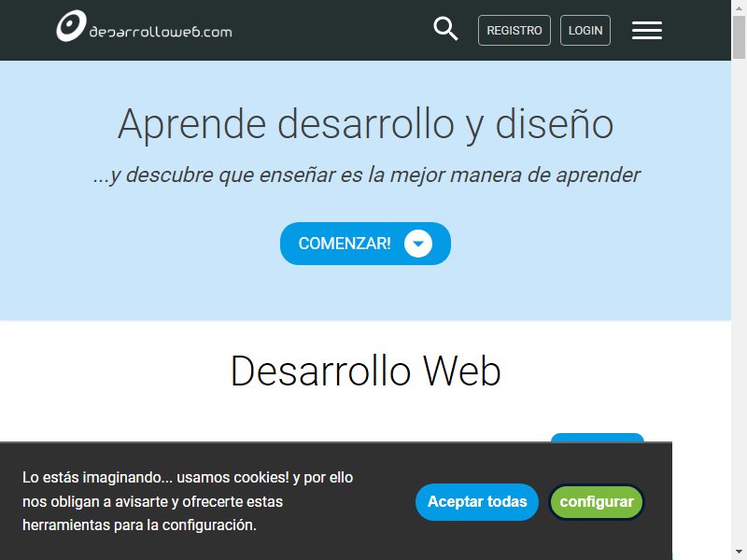Click the Aprende desarrollo y diseño headline
The width and height of the screenshot is (747, 560).
pos(365,125)
